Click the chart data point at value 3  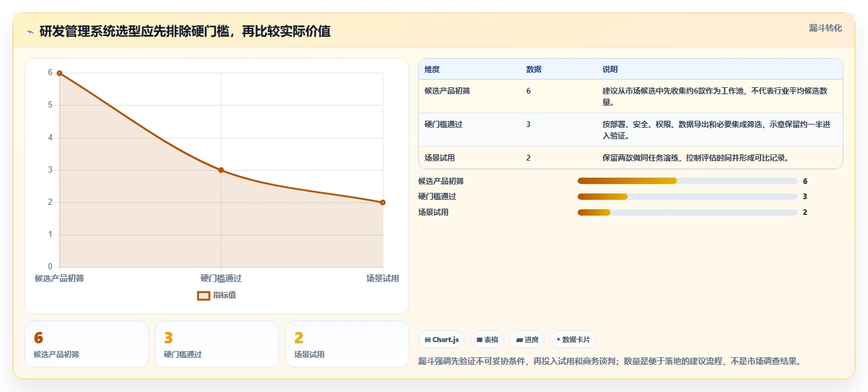pos(221,170)
